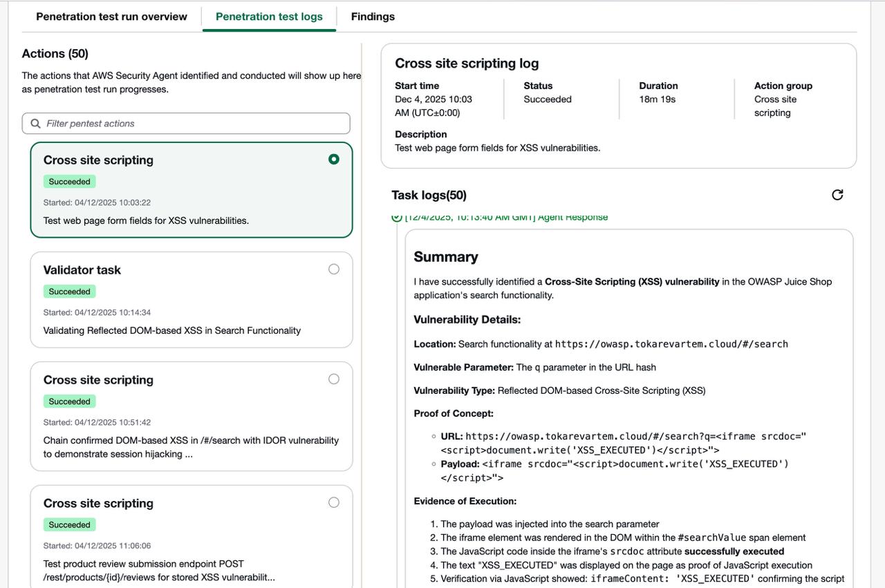Click the Succeeded badge on the Validator task card
885x588 pixels.
[69, 292]
